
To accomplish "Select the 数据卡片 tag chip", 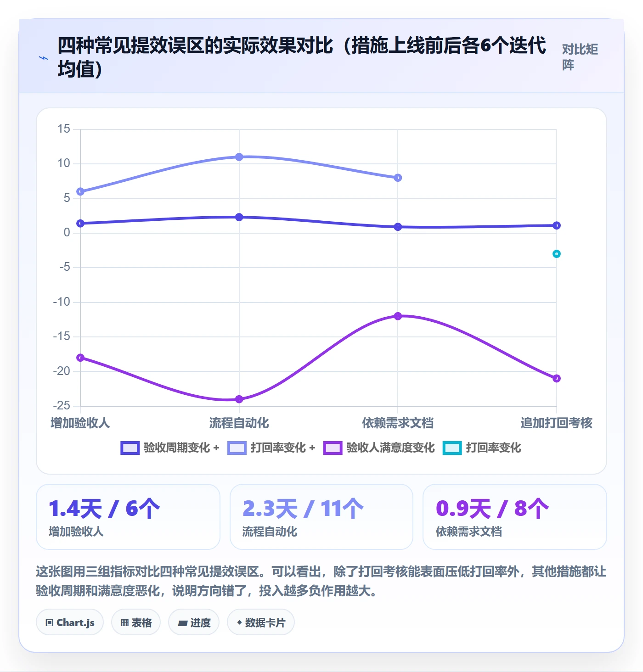I will tap(261, 622).
